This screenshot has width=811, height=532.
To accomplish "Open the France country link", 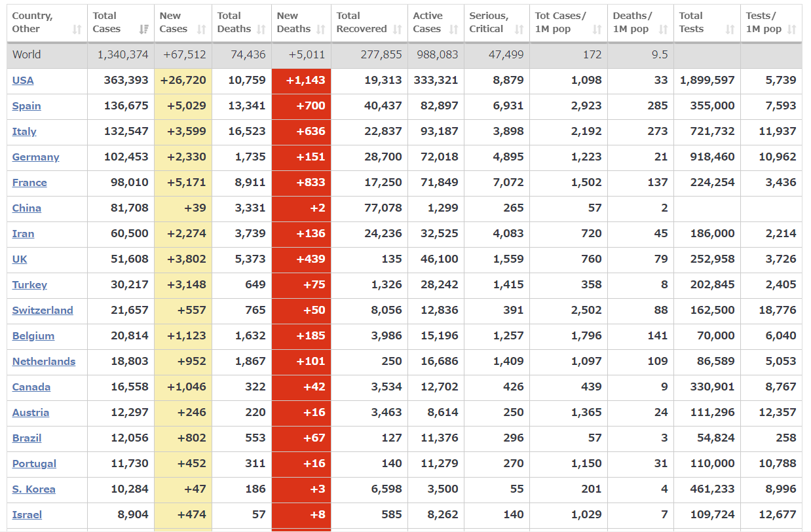I will (x=29, y=183).
